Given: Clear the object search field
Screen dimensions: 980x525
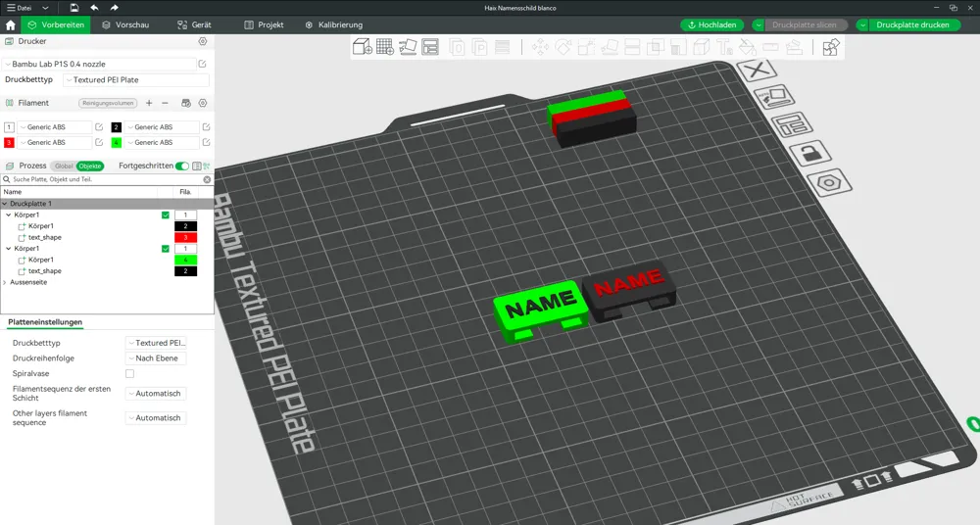Looking at the screenshot, I should tap(207, 179).
